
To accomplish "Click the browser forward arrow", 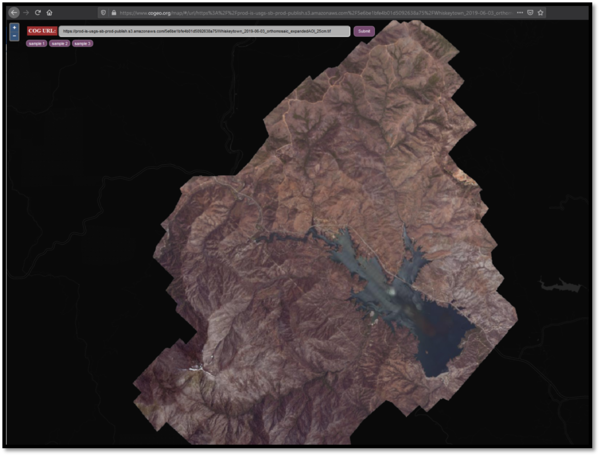I will point(27,12).
